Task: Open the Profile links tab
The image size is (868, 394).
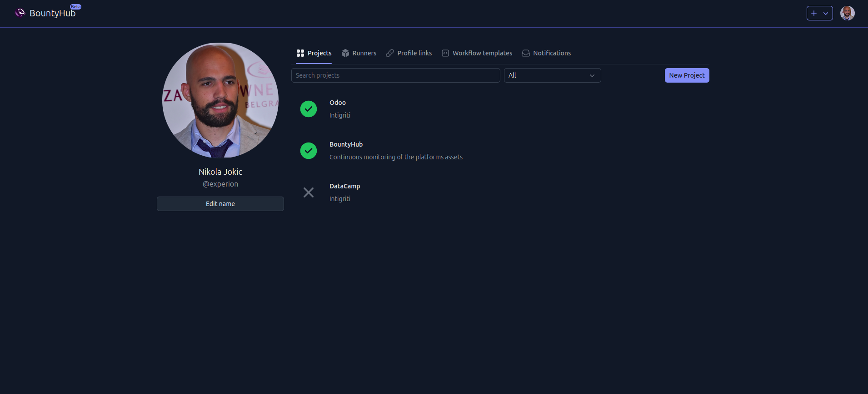Action: pos(409,53)
